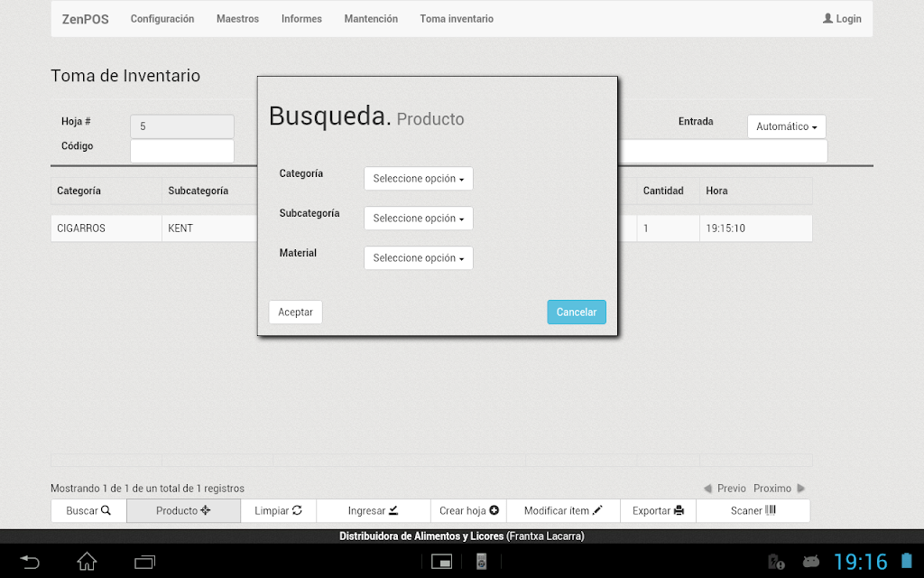Screen dimensions: 924x578
Task: Click the Código input field
Action: click(x=182, y=151)
